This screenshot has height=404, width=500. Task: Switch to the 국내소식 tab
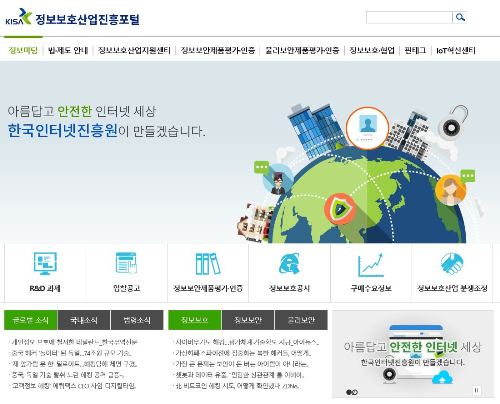tap(84, 320)
